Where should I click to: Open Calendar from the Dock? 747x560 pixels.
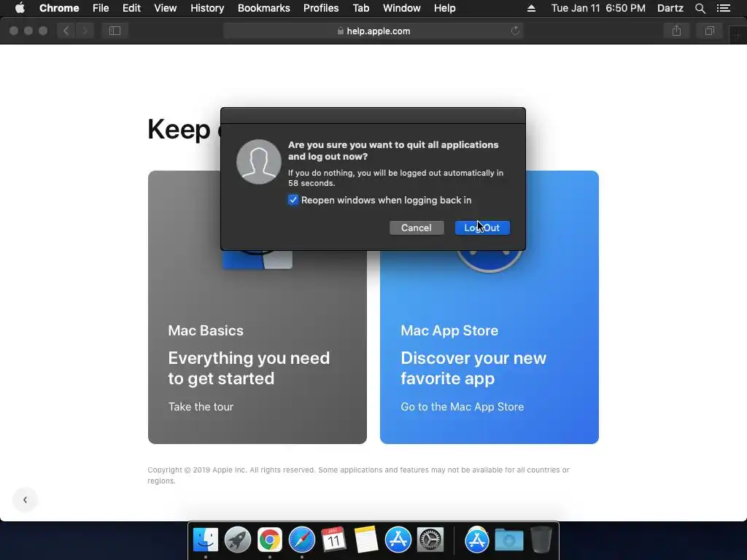click(333, 540)
